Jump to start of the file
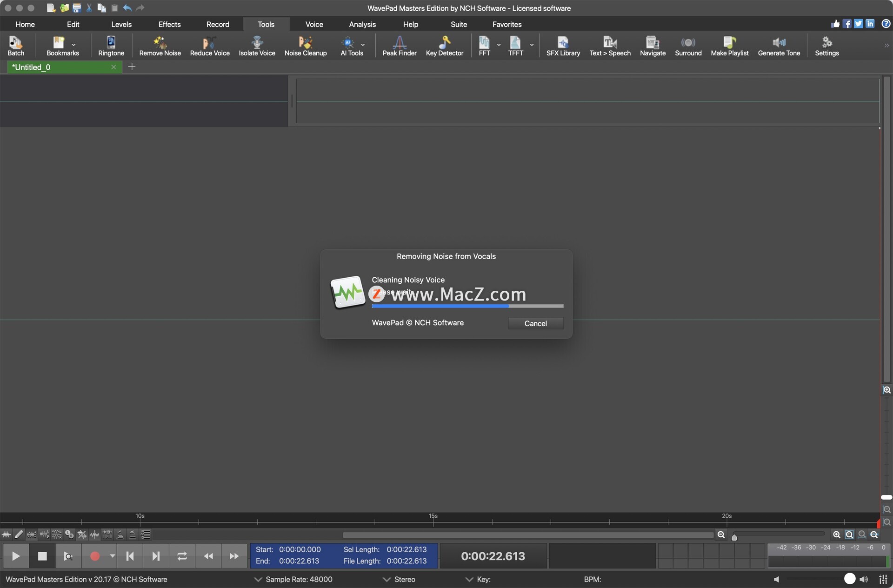This screenshot has height=588, width=893. coord(130,556)
